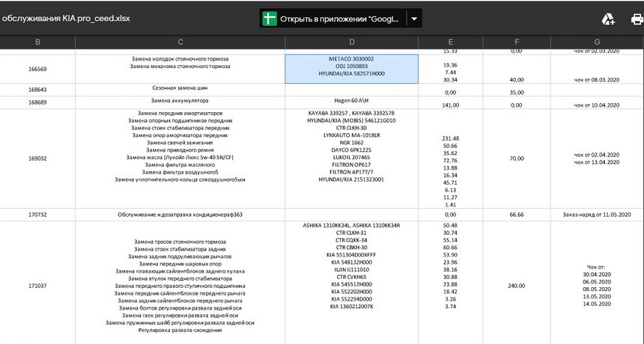Click the value 66,66 in column F
Screen dimensions: 644x344
tap(517, 215)
